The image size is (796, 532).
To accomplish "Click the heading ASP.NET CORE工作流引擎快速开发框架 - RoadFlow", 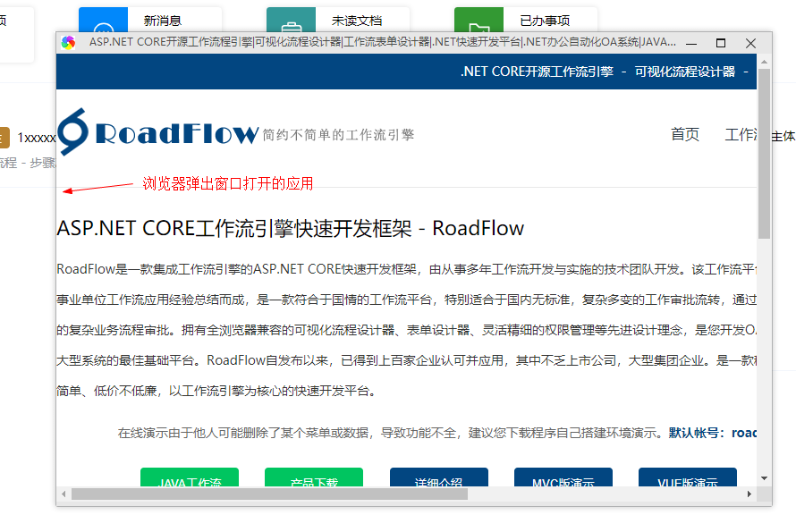I will 291,228.
